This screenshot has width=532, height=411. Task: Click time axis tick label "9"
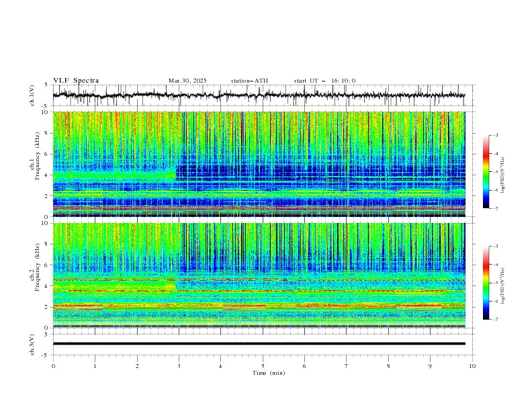click(x=430, y=366)
